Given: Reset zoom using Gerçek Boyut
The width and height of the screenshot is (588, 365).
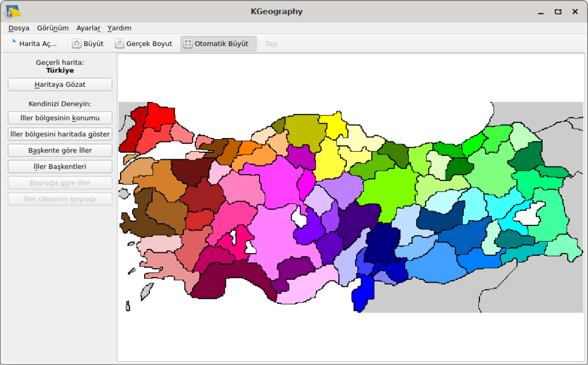Looking at the screenshot, I should click(144, 44).
